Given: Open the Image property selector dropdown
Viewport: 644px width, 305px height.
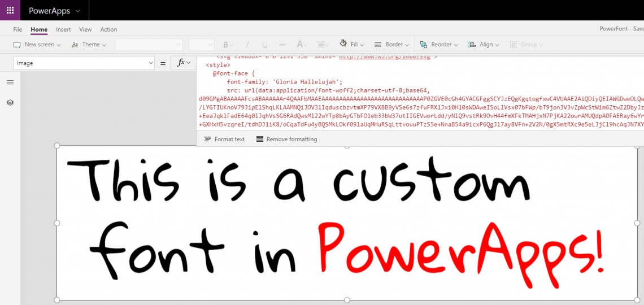Looking at the screenshot, I should click(84, 63).
